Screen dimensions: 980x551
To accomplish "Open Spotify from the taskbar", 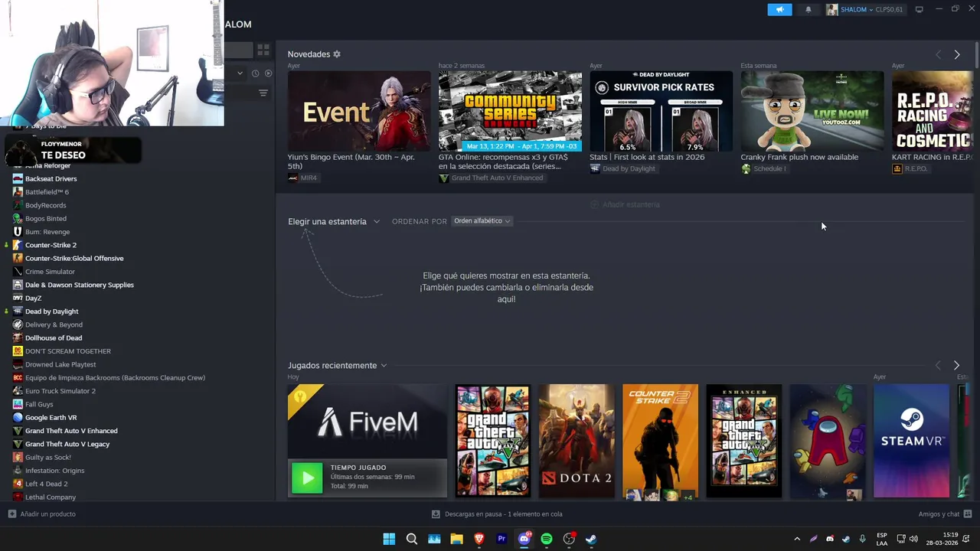I will 547,539.
